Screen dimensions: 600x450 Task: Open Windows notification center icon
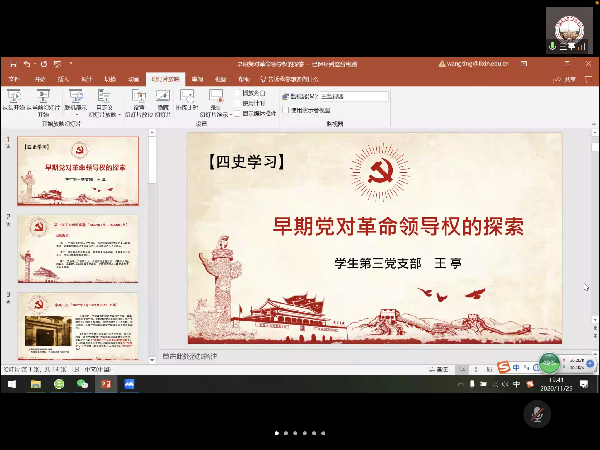click(x=584, y=384)
